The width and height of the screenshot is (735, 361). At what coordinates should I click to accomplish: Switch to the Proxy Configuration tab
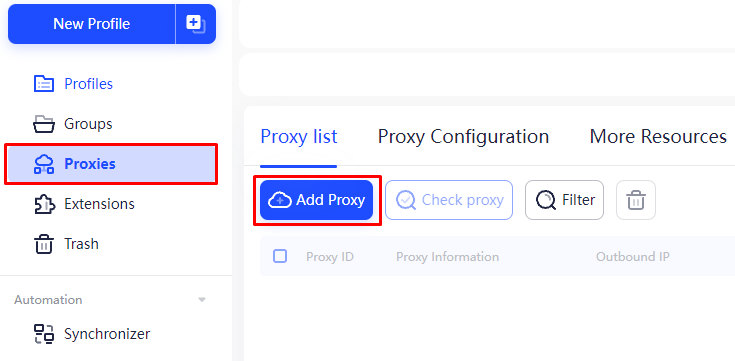click(x=463, y=137)
